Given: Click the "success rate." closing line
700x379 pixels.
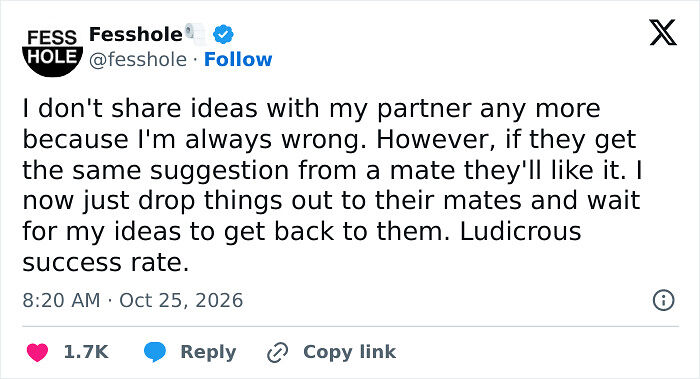Looking at the screenshot, I should click(x=106, y=262).
